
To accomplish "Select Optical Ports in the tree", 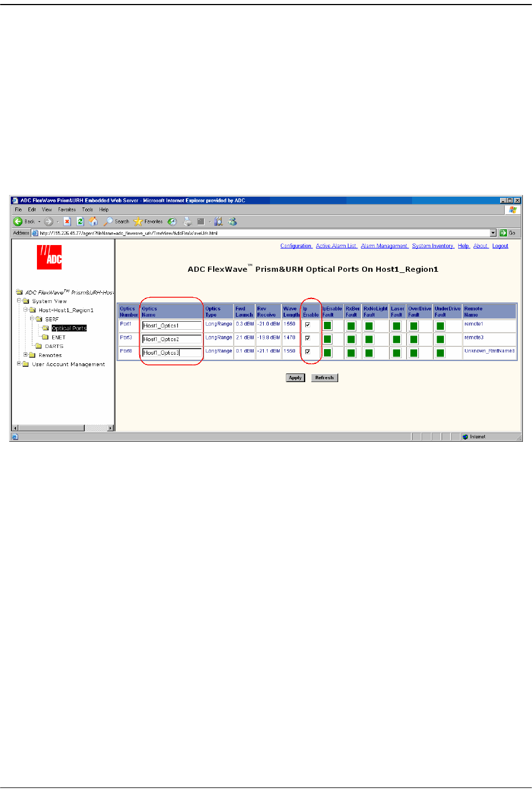I will pos(69,328).
